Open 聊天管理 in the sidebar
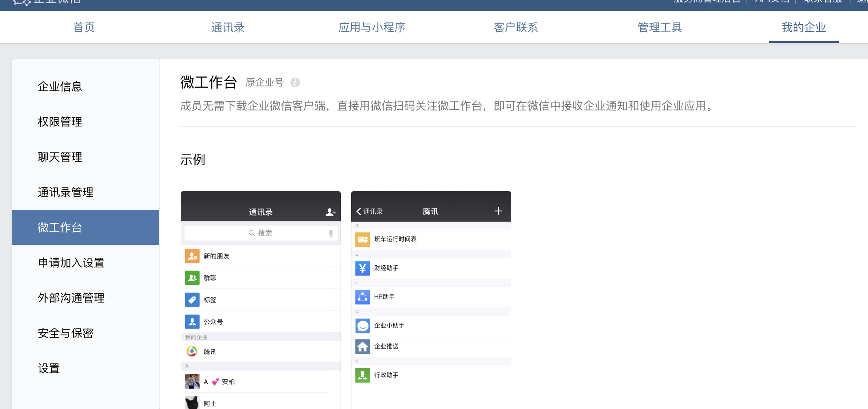Screen dimensions: 868x409 coord(86,157)
